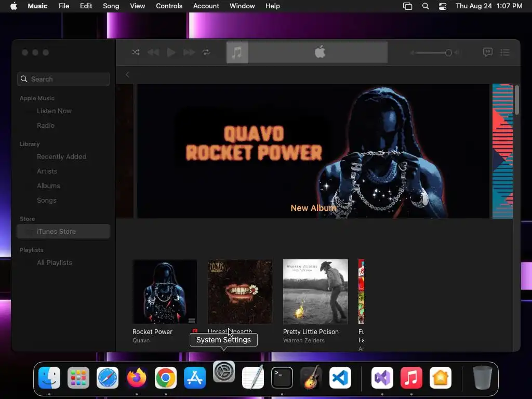Open Launchpad from the Dock

tap(78, 378)
